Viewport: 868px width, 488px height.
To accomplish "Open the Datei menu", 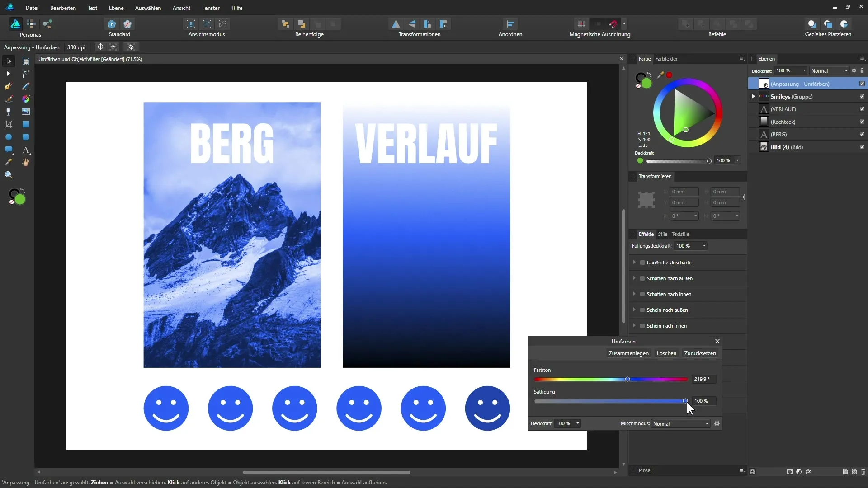I will (32, 8).
